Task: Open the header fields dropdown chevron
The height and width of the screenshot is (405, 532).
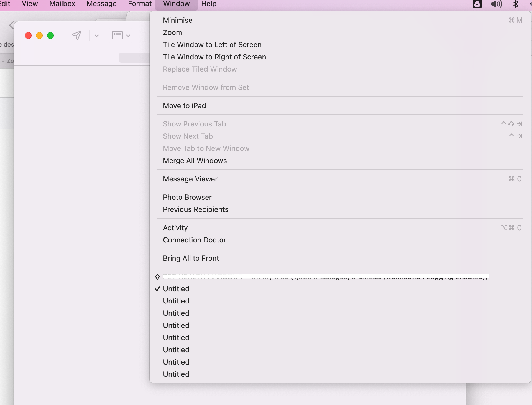Action: click(x=128, y=36)
